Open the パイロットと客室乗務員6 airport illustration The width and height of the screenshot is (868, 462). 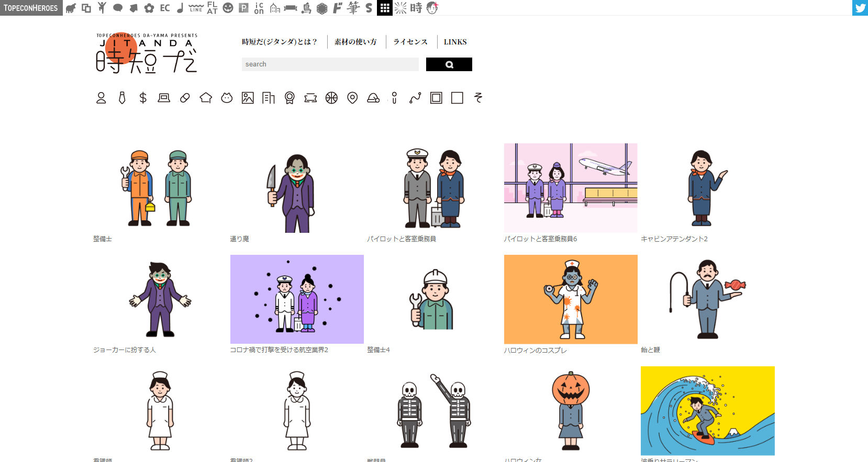(571, 188)
